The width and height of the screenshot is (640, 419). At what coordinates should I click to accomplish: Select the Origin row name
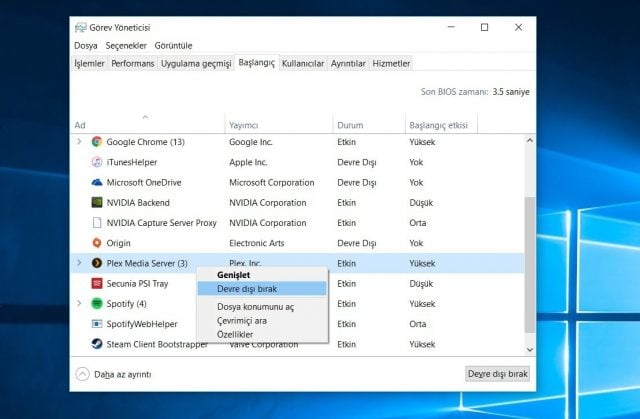pyautogui.click(x=118, y=243)
